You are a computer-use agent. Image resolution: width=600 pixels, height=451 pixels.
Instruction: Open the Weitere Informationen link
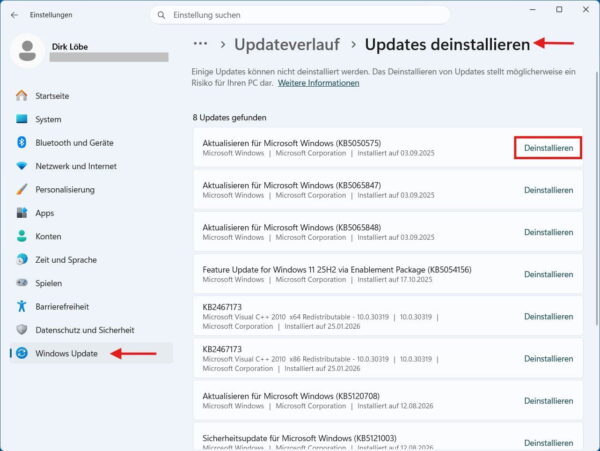coord(318,83)
